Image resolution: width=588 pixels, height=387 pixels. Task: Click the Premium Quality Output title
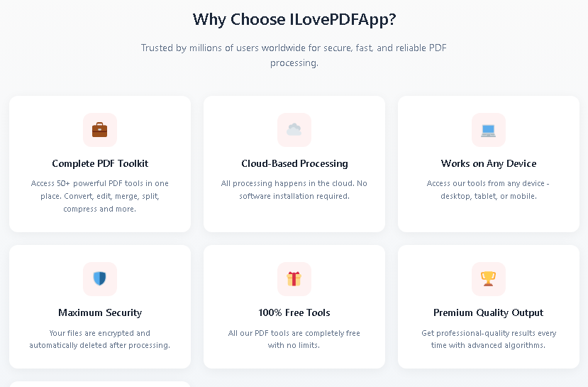tap(489, 312)
